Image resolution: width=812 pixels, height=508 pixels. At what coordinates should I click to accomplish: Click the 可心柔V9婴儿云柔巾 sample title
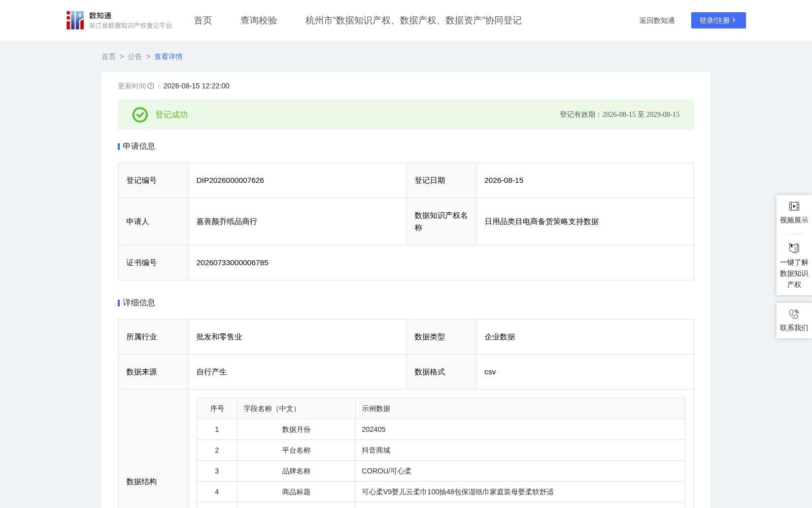tap(458, 492)
